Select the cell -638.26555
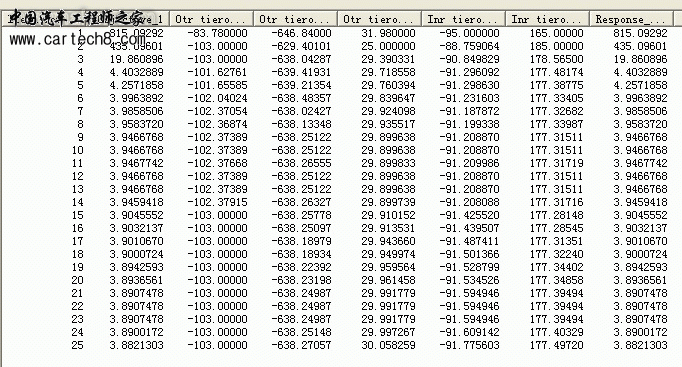682x367 pixels. click(301, 163)
